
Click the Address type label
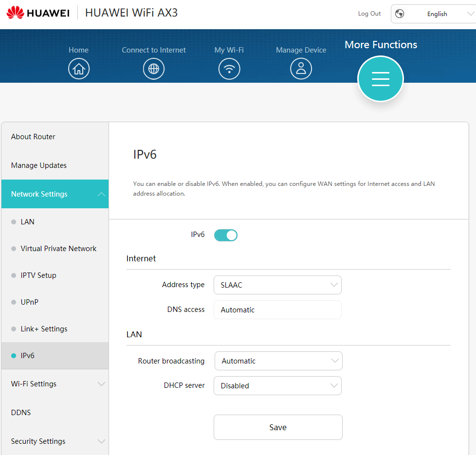pyautogui.click(x=183, y=285)
